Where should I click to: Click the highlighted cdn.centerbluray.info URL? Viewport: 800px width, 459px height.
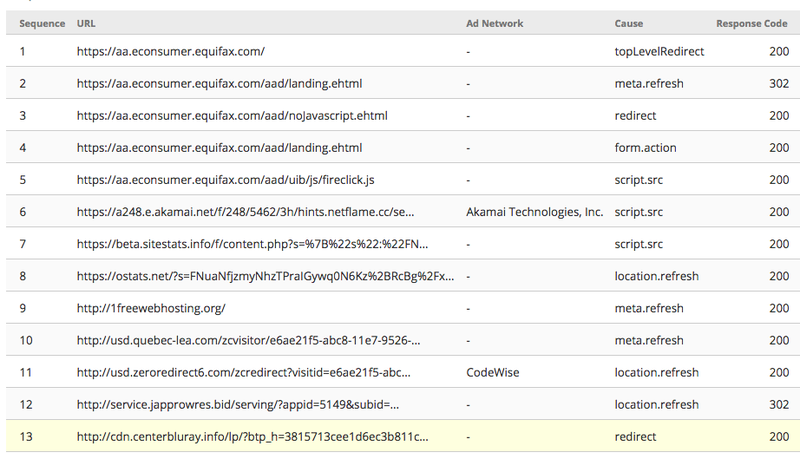coord(253,437)
